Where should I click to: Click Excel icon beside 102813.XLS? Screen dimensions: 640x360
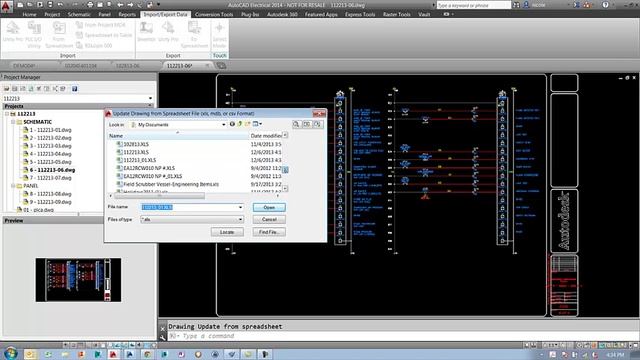point(119,144)
